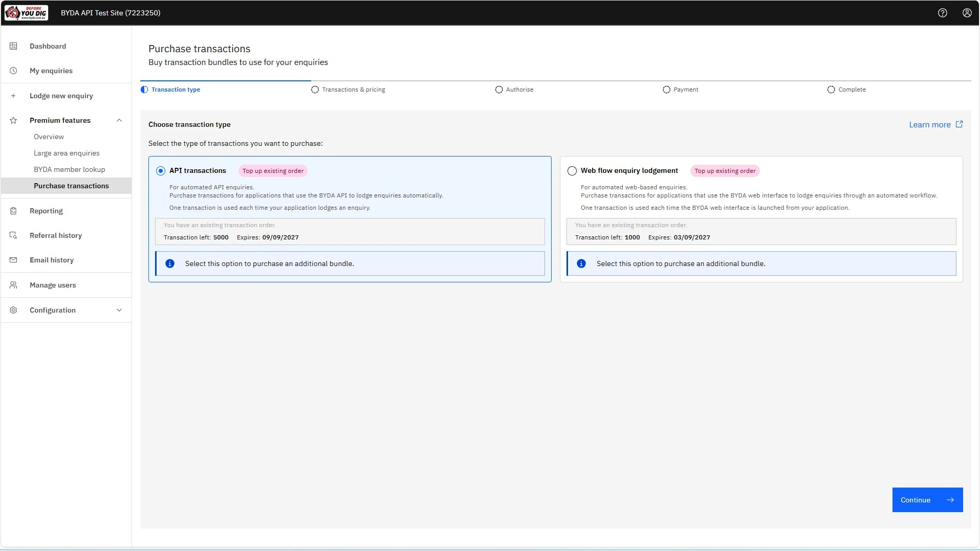Screen dimensions: 980x551
Task: Select Web flow enquiry lodgement radio button
Action: coord(572,171)
